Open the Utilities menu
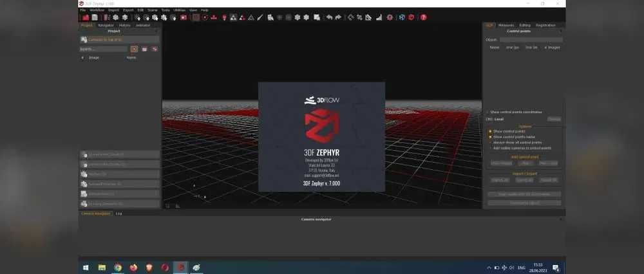Viewport: 644px width, 274px height. [x=179, y=10]
